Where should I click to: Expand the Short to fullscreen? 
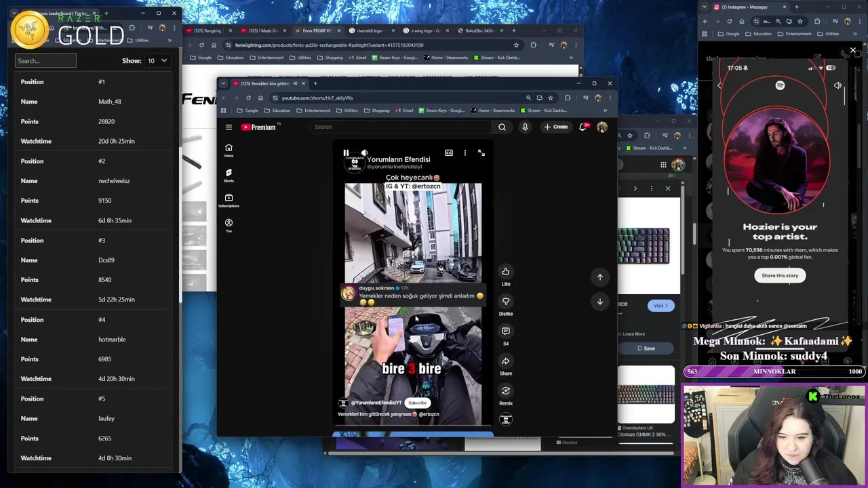coord(481,153)
